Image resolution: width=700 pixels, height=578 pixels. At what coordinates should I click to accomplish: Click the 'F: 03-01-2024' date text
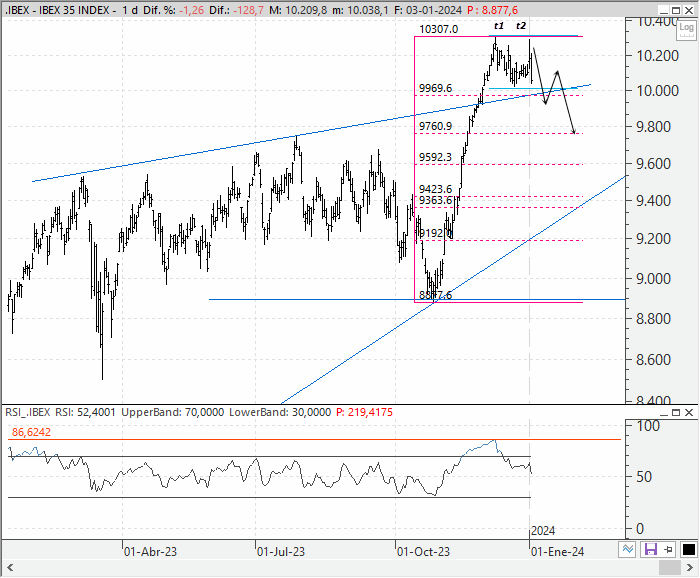click(x=428, y=10)
